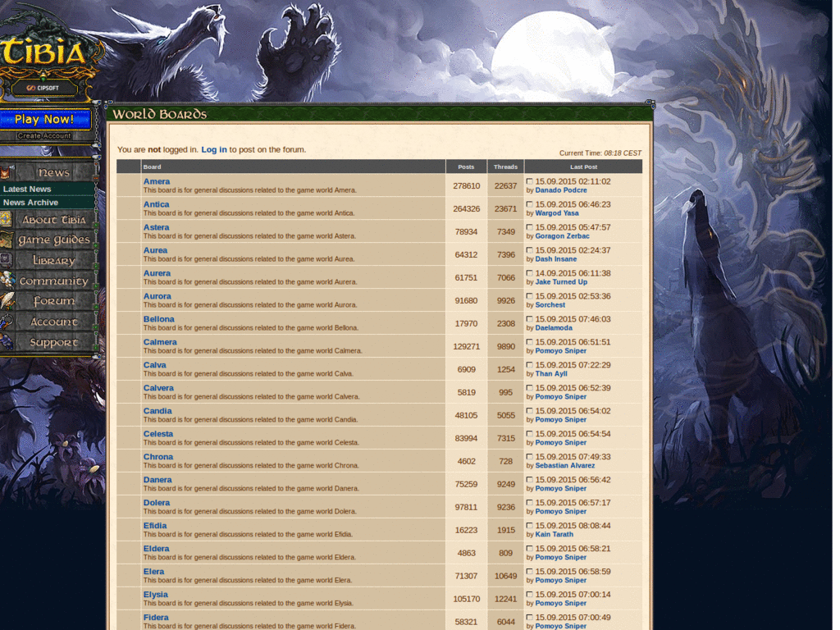Open the News menu in sidebar

[48, 172]
